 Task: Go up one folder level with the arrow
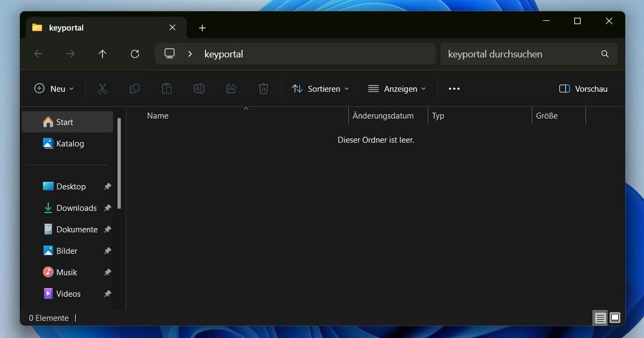[x=103, y=54]
